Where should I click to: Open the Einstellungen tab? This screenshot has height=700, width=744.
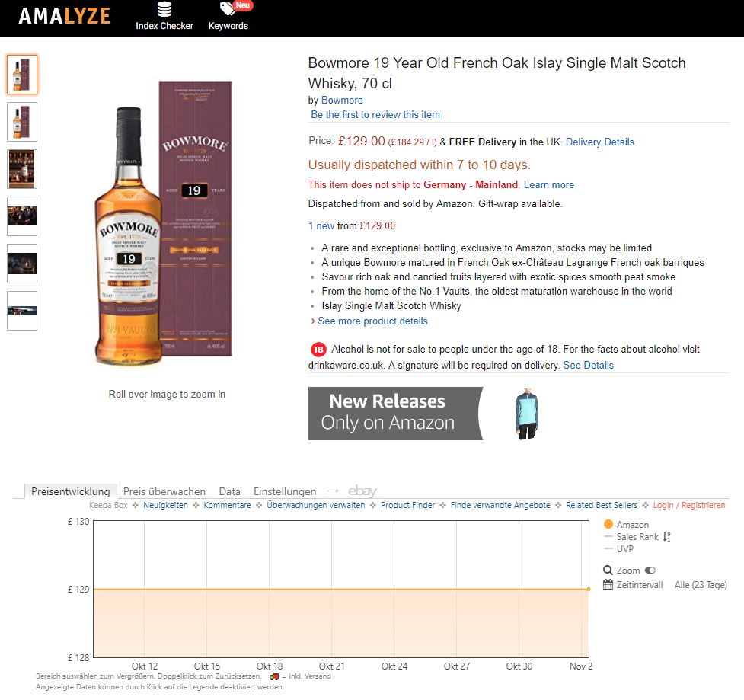click(285, 491)
